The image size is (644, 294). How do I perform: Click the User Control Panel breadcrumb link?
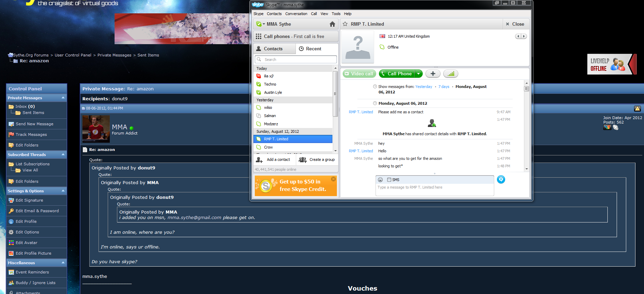tap(73, 55)
